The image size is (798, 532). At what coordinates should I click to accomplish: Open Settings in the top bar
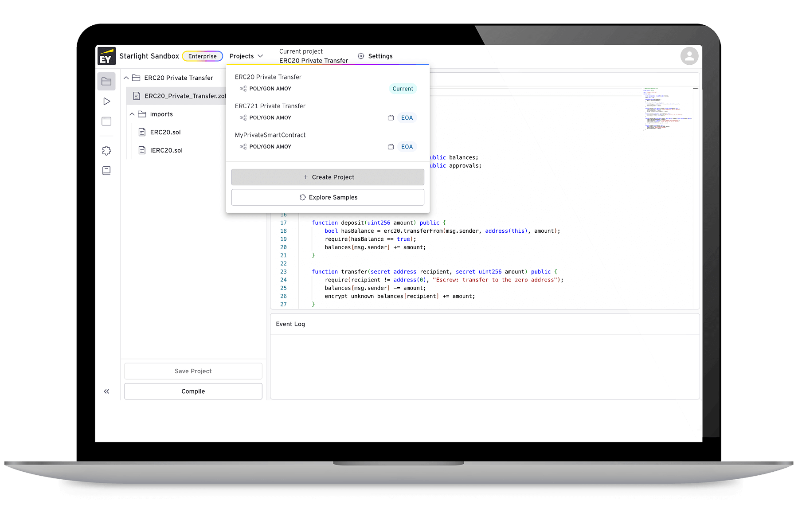click(x=375, y=56)
